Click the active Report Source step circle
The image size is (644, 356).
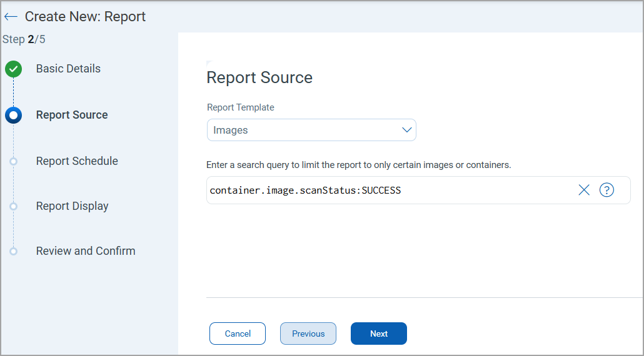[13, 115]
